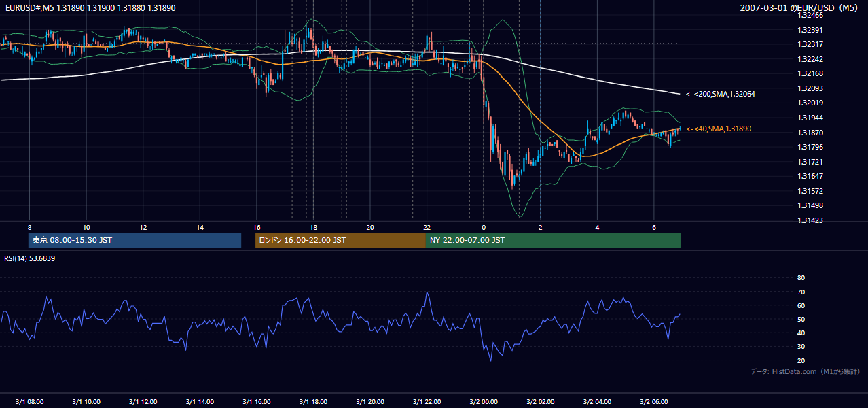Click the midnight 0 hour label
The image size is (868, 408).
[484, 227]
